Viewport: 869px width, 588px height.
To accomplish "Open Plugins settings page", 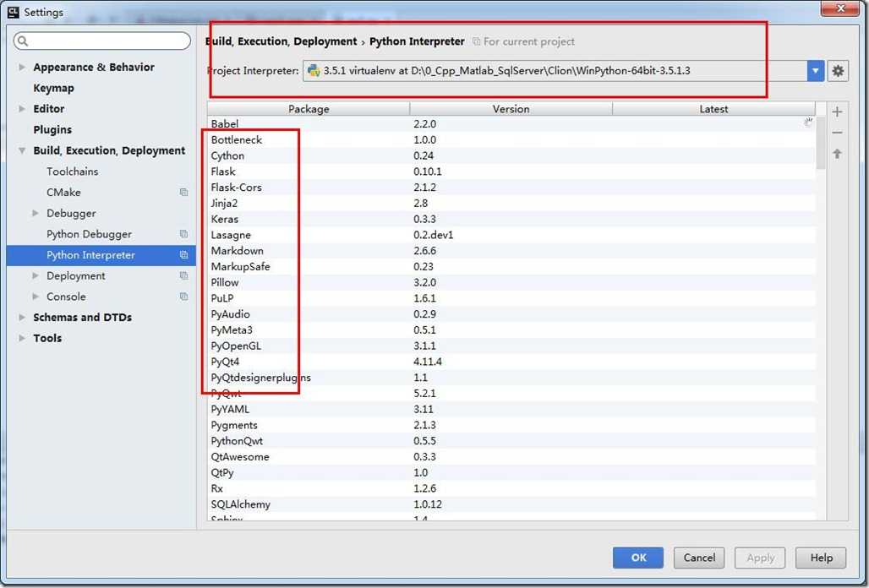I will [52, 129].
